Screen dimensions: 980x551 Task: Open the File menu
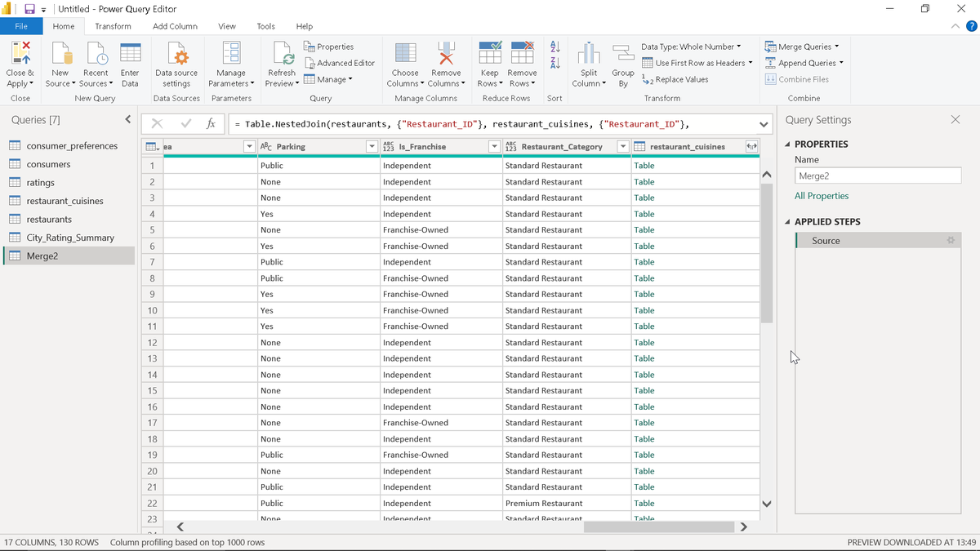click(x=21, y=26)
